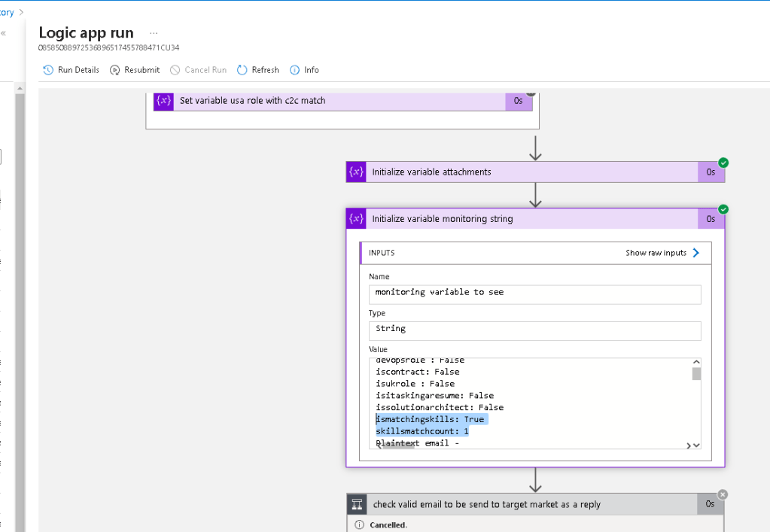Click the 'issolutionarchitect: False' line
This screenshot has width=770, height=532.
coord(440,407)
